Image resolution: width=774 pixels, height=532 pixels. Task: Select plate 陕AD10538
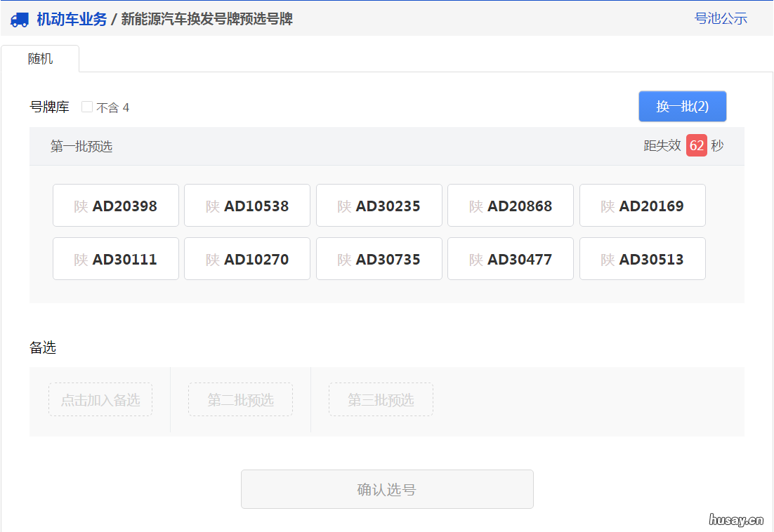[x=247, y=205]
